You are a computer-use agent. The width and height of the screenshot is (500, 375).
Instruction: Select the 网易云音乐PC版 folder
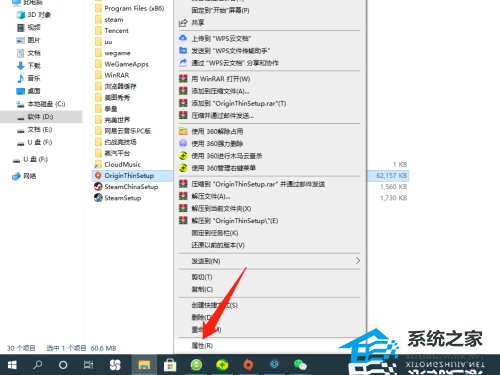pos(123,131)
